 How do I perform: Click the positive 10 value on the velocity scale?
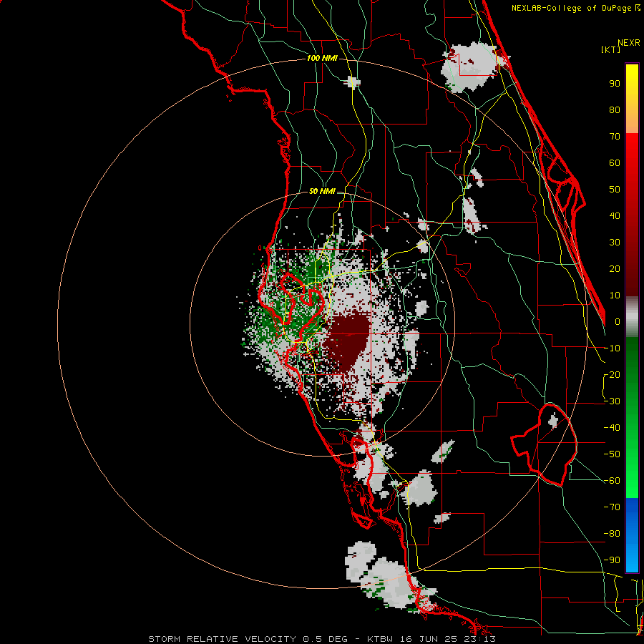(615, 296)
